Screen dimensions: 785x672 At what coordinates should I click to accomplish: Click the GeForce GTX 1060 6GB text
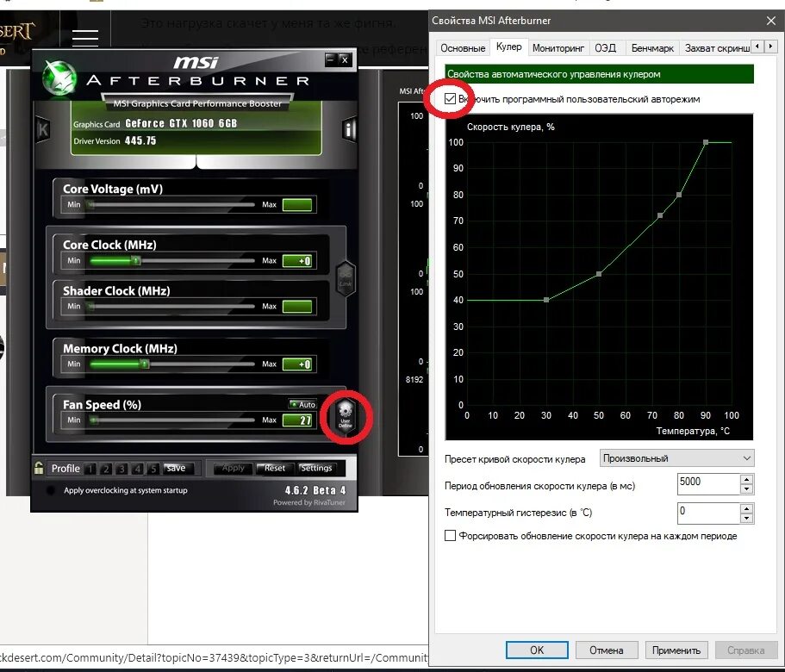tap(181, 123)
